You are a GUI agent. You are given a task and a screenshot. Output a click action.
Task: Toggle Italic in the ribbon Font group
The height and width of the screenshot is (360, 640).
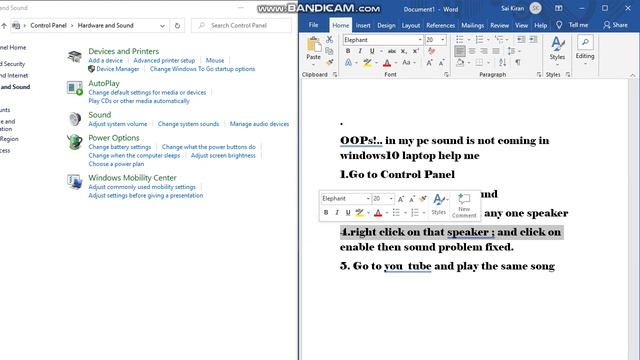pyautogui.click(x=360, y=51)
